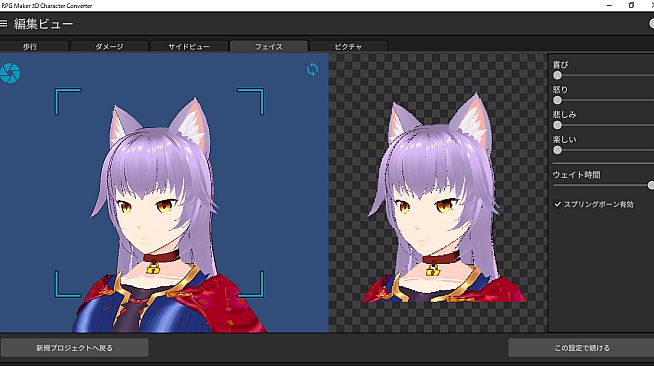Switch to the ダメージ tab
This screenshot has height=366, width=654.
[x=109, y=46]
